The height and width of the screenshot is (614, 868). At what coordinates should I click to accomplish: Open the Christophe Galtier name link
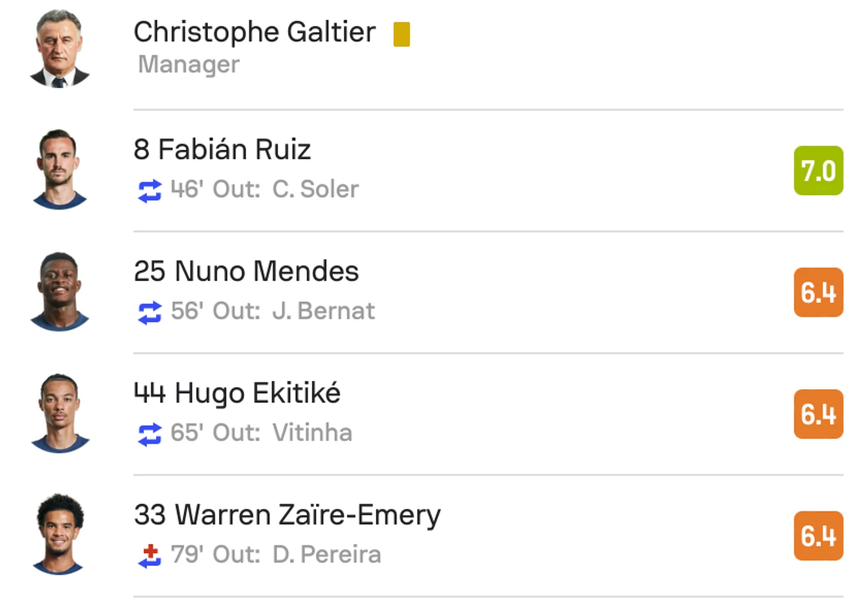pos(254,32)
